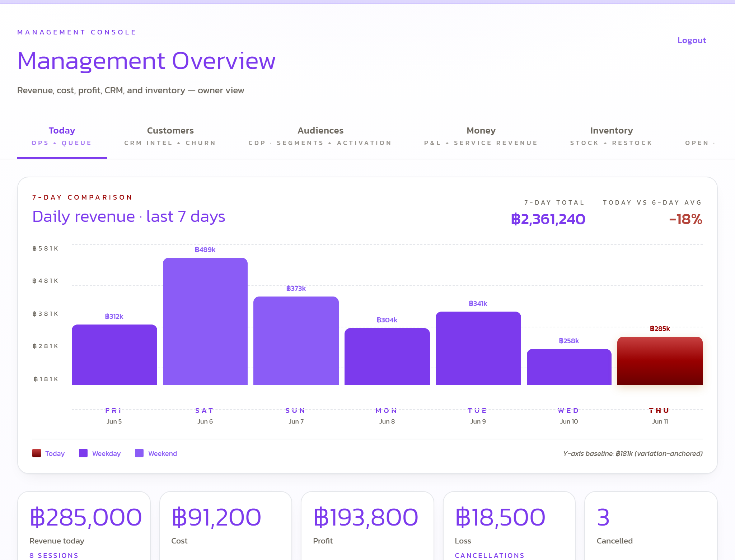This screenshot has width=735, height=560.
Task: Switch to the Customers tab
Action: pos(170,136)
